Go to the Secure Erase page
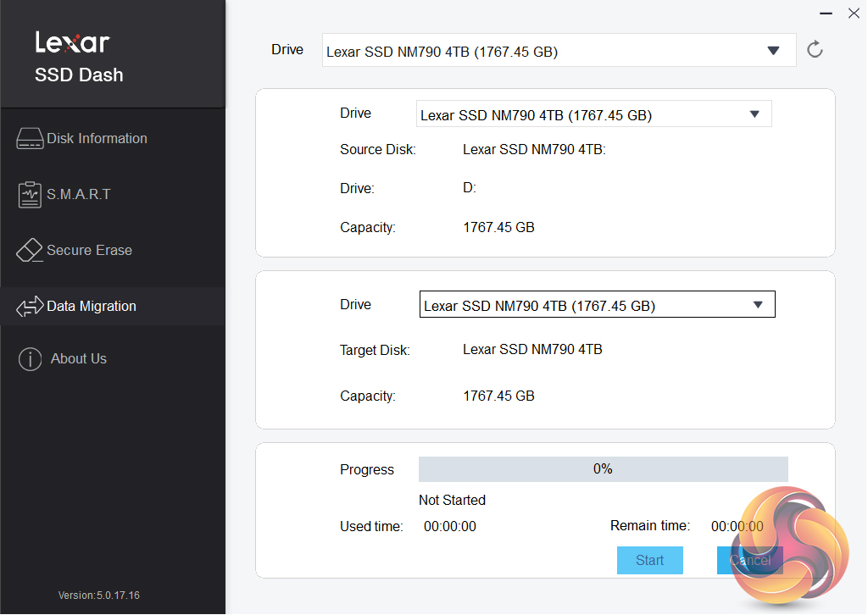Screen dimensions: 868x615 pos(89,251)
